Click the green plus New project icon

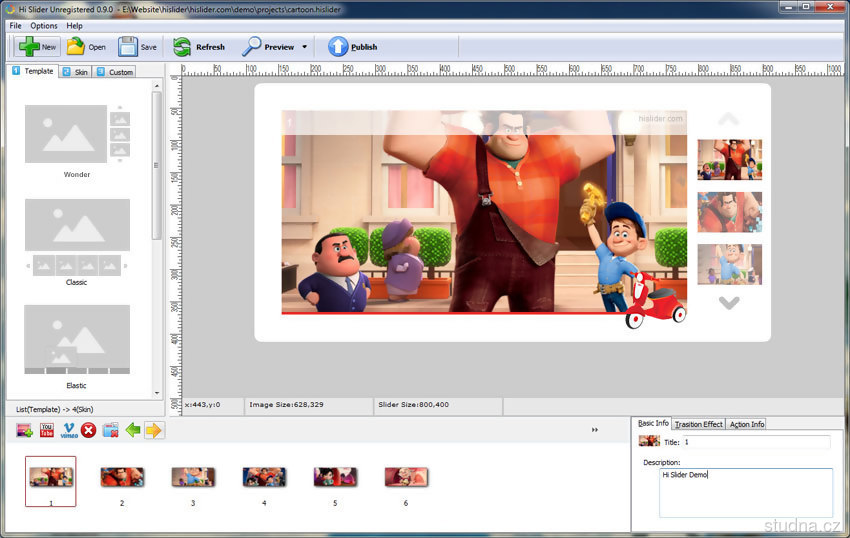click(x=28, y=46)
